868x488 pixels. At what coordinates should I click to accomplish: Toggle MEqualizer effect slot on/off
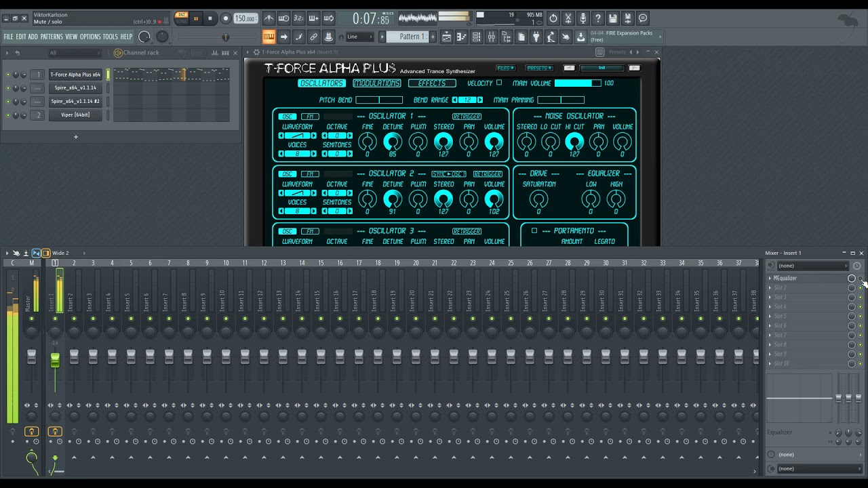860,278
